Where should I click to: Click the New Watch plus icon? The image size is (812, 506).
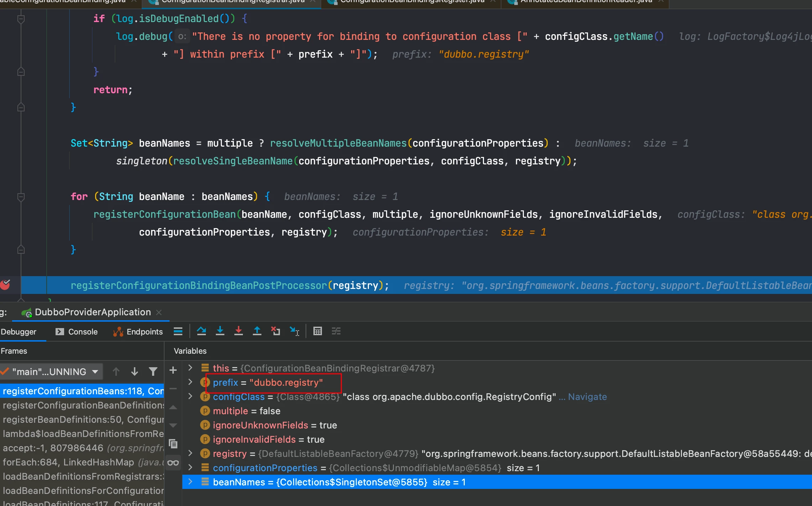click(x=173, y=370)
